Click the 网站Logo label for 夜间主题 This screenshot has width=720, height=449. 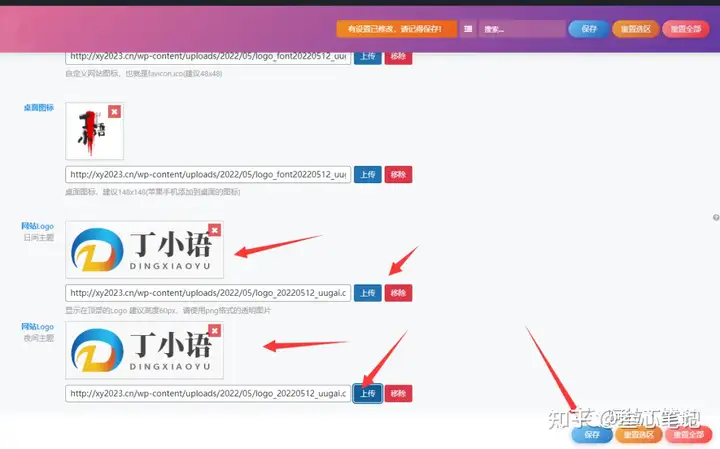(38, 326)
